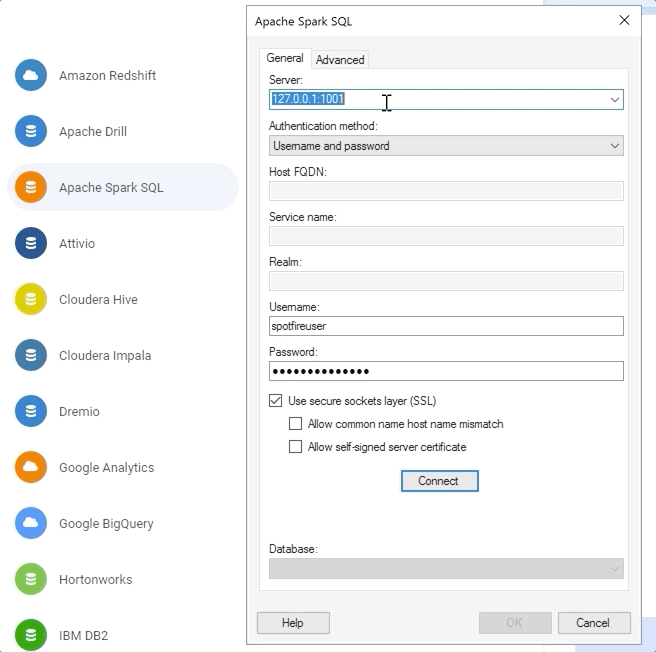The height and width of the screenshot is (652, 656).
Task: Click the Password field
Action: point(446,371)
